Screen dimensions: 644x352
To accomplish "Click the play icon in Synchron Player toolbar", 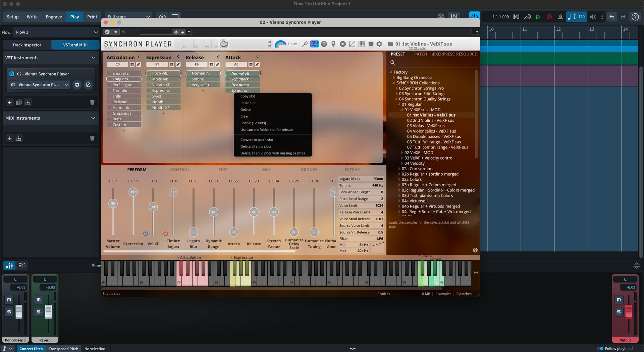I will point(342,44).
